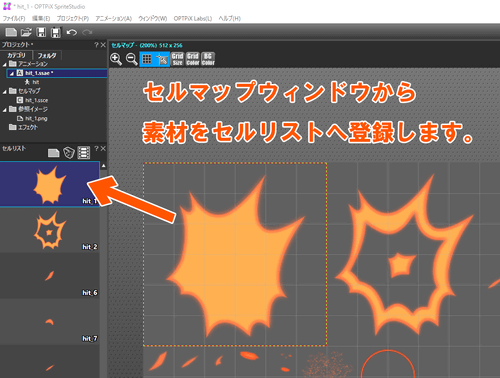The image size is (500, 378).
Task: Toggle the grid display button
Action: coord(147,59)
